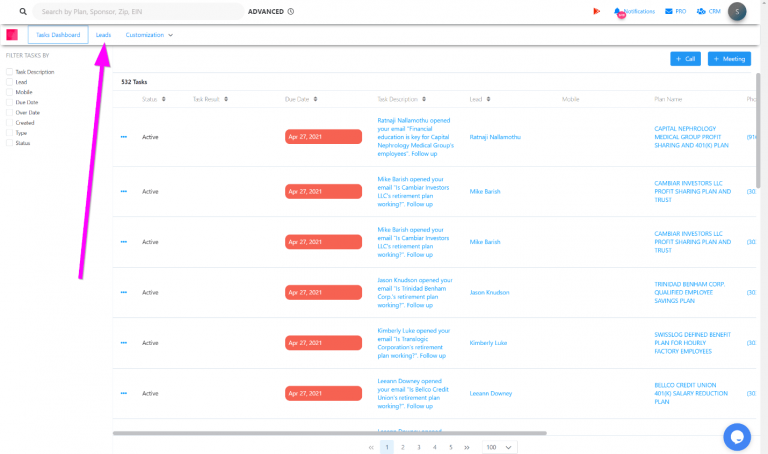Click the red play video icon
This screenshot has width=768, height=454.
tap(597, 11)
